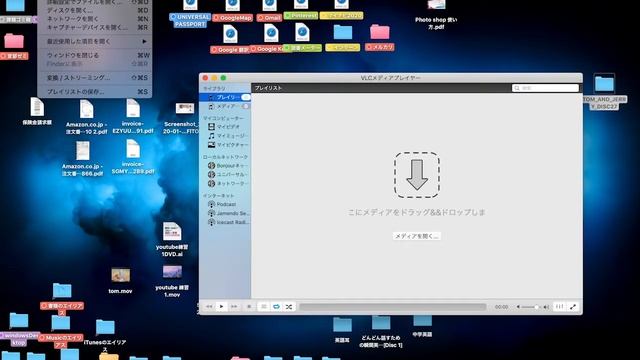640x360 pixels.
Task: Open the audio effects equalizer button
Action: coord(560,307)
